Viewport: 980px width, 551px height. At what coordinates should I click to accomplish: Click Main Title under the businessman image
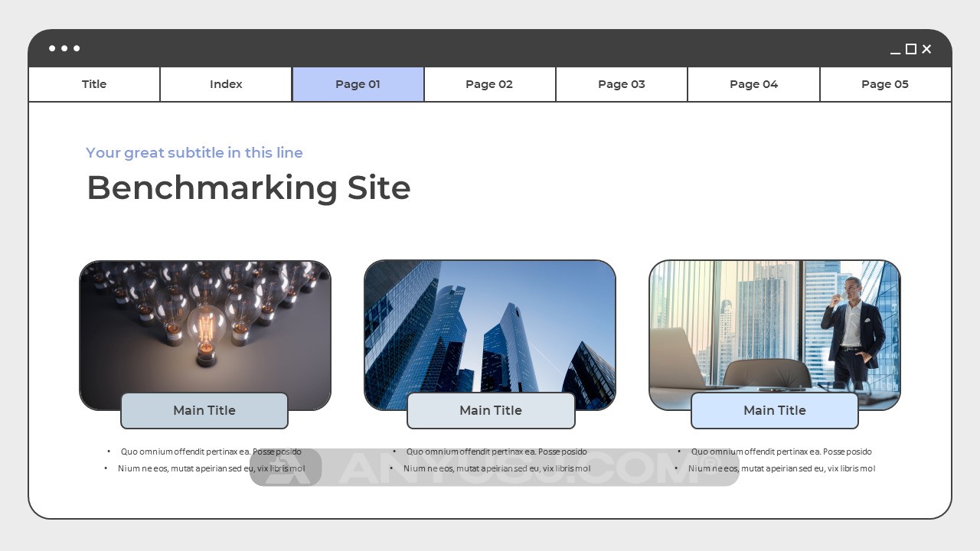click(775, 410)
